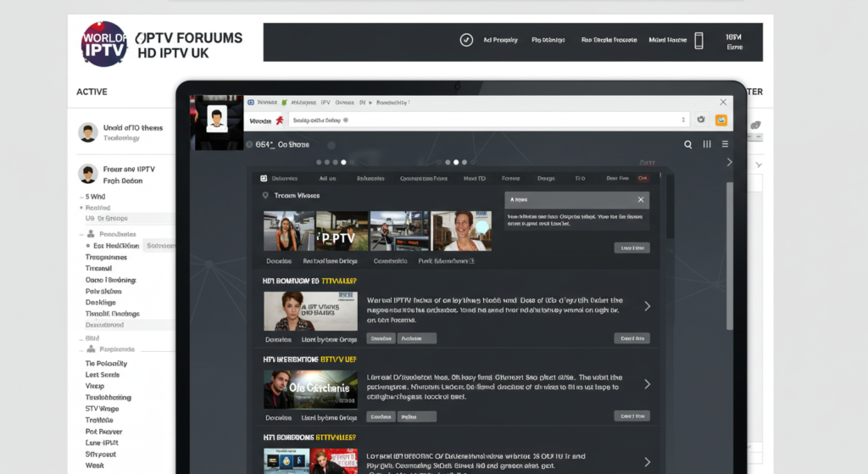Click the blue icon at start of tablet tab strip

coord(251,103)
